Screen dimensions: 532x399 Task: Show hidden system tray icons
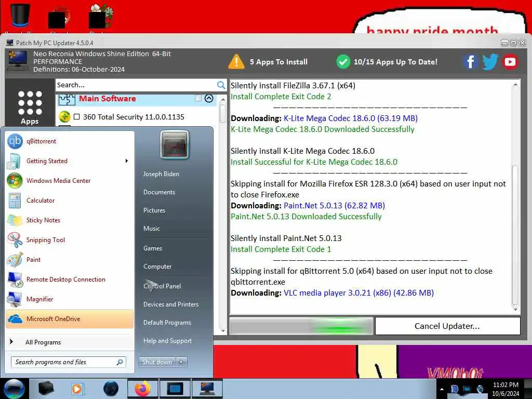click(x=442, y=389)
